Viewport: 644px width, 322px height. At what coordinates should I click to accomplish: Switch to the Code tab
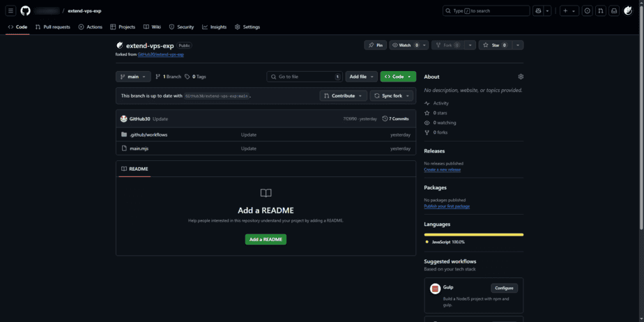pyautogui.click(x=17, y=27)
